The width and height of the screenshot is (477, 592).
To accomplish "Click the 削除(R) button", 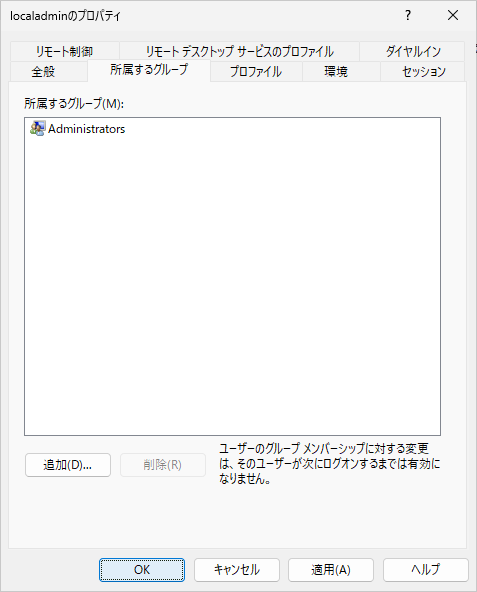I will 163,465.
